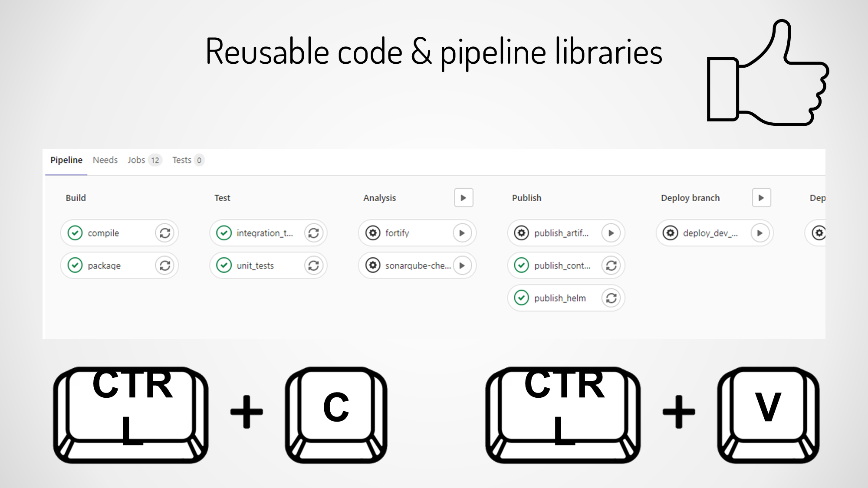Screen dimensions: 868x488
Task: Open the publish_helm job link
Action: (560, 298)
